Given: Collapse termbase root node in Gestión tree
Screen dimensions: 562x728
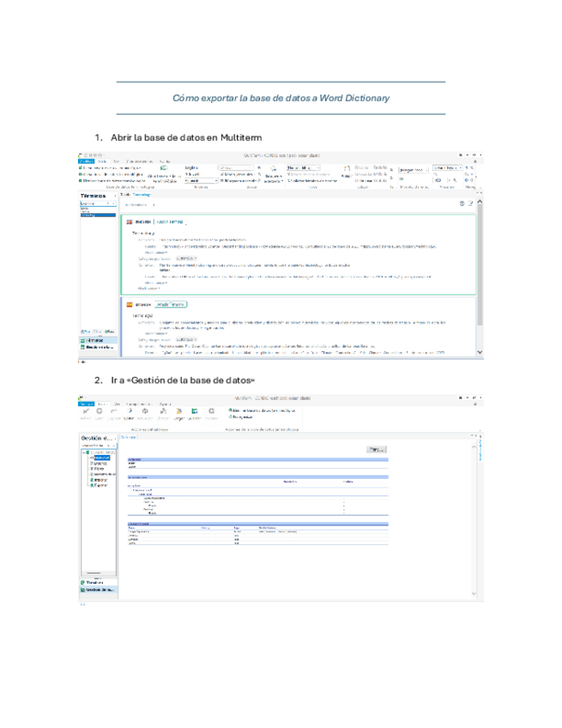Looking at the screenshot, I should tap(84, 452).
